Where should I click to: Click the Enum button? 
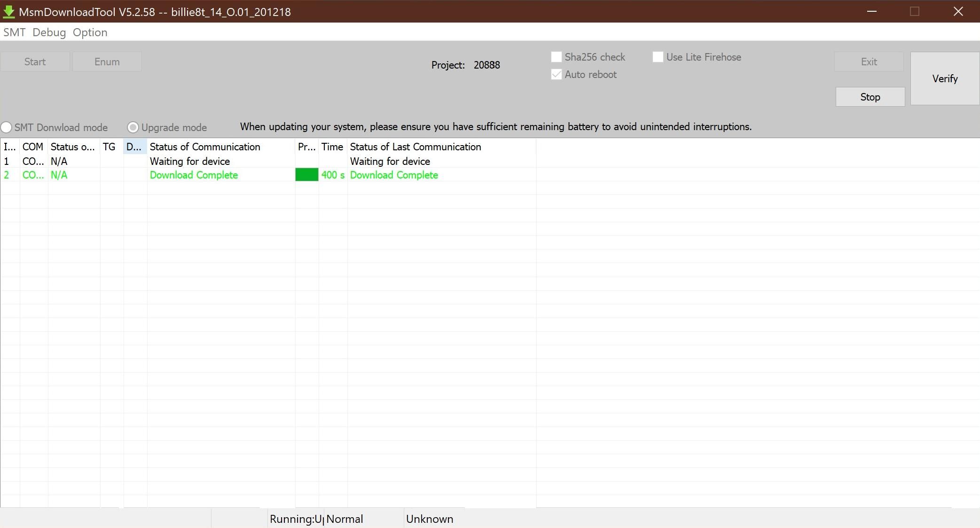[107, 62]
